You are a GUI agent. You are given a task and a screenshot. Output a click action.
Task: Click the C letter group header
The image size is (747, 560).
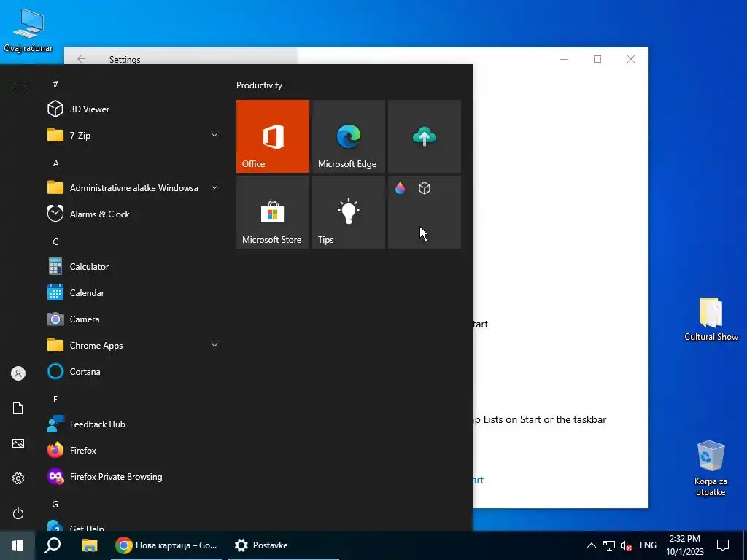click(x=55, y=242)
